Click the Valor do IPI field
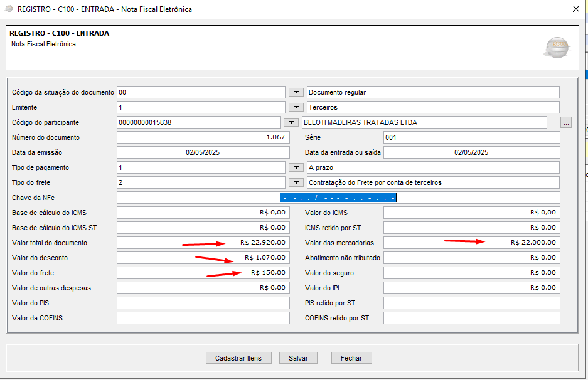 pos(472,288)
